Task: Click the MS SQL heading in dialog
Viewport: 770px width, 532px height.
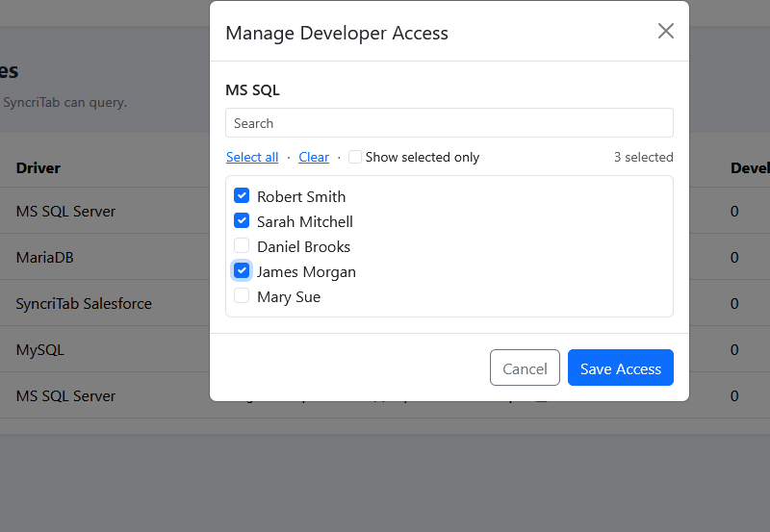Action: 252,90
